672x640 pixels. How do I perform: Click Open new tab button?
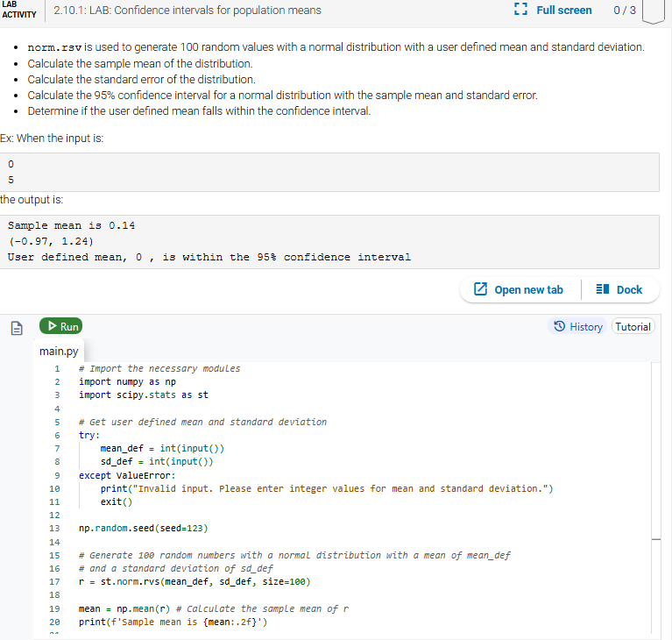519,289
